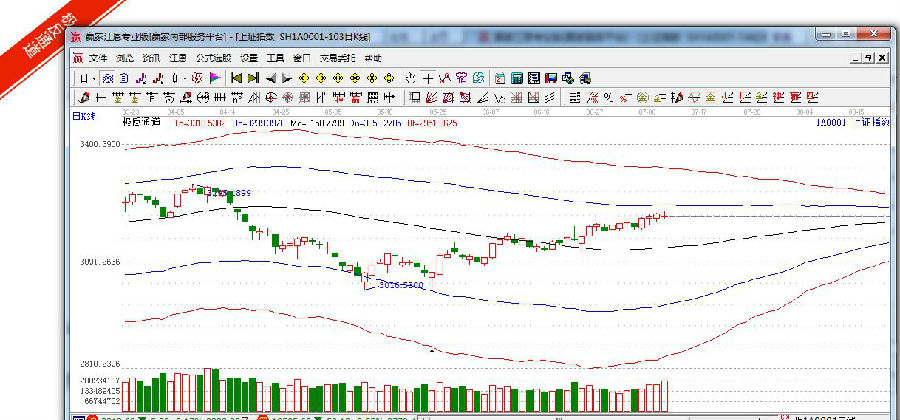
Task: Click the magenta flag icon in toolbar
Action: tap(214, 77)
